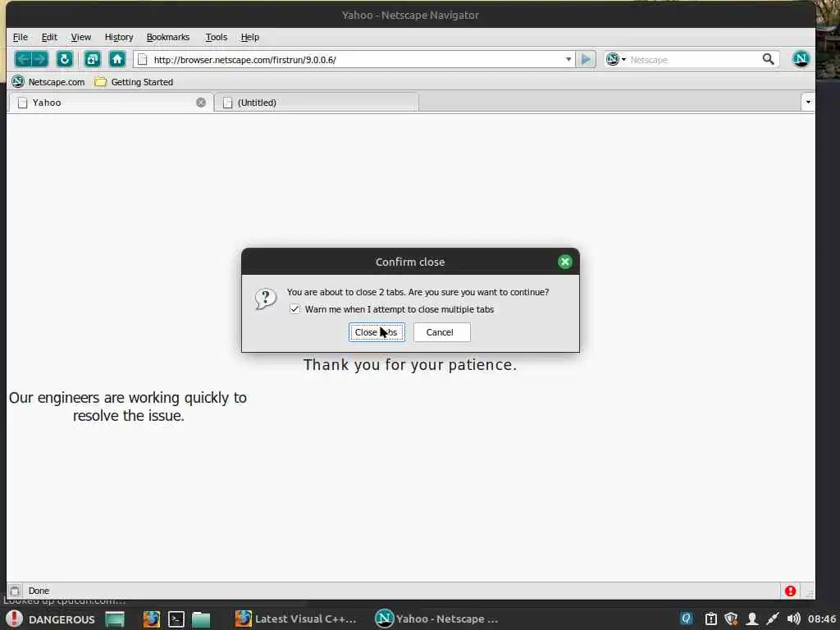Open the Tools menu
This screenshot has height=630, width=840.
[x=217, y=37]
